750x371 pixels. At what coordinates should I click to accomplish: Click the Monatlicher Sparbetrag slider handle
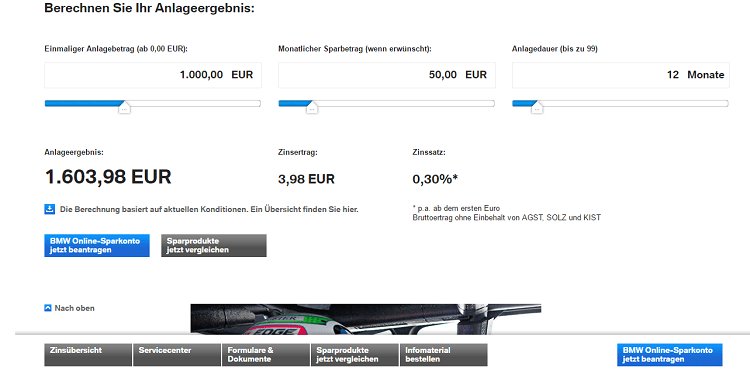312,107
